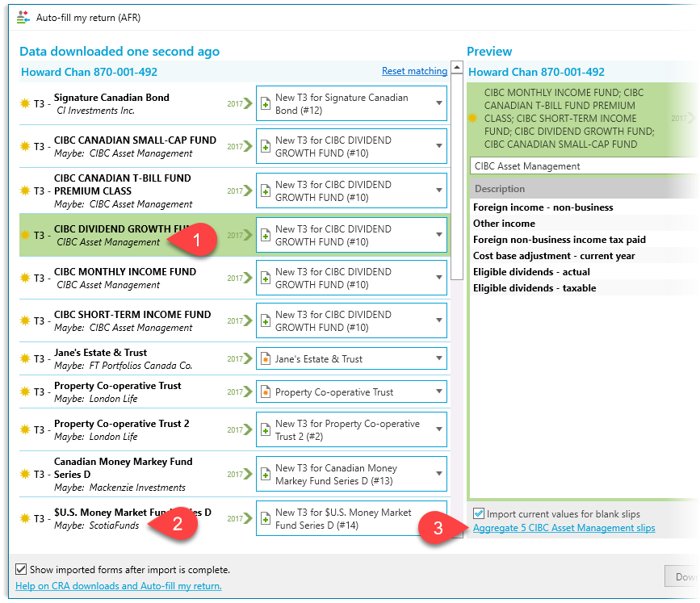Open matching dropdown for CIBC MONTHLY INCOME FUND

(x=351, y=278)
